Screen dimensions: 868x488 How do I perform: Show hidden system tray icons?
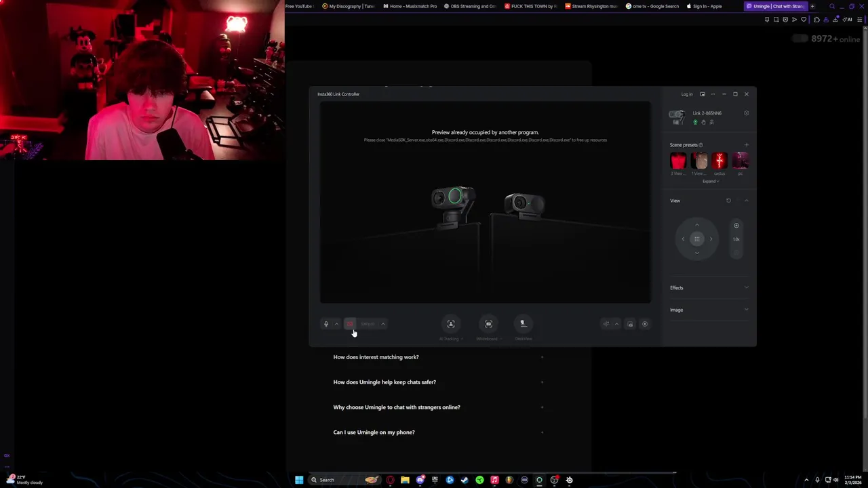point(806,480)
